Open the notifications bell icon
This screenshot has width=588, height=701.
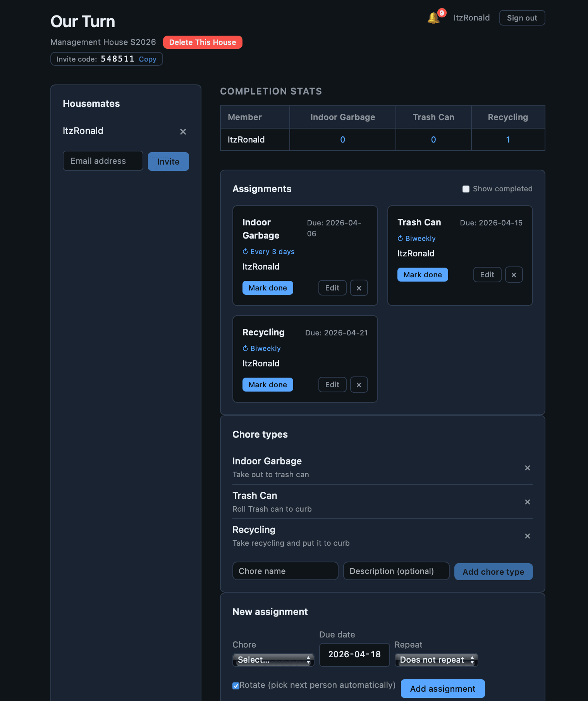pyautogui.click(x=434, y=18)
